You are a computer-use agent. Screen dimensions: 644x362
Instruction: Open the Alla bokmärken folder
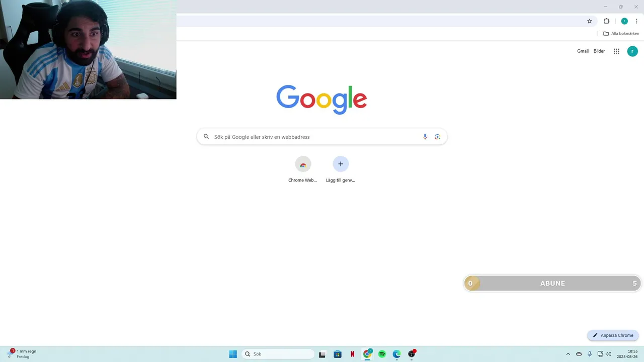621,34
